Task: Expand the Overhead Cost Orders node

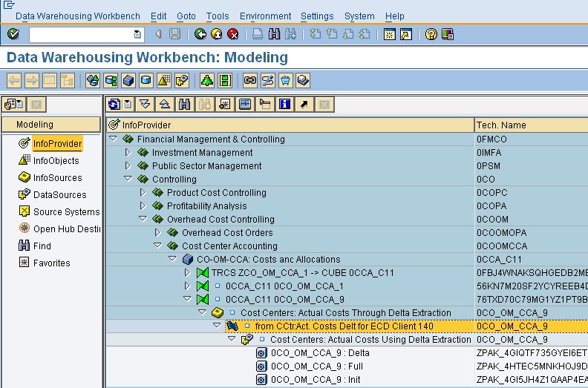Action: tap(157, 232)
